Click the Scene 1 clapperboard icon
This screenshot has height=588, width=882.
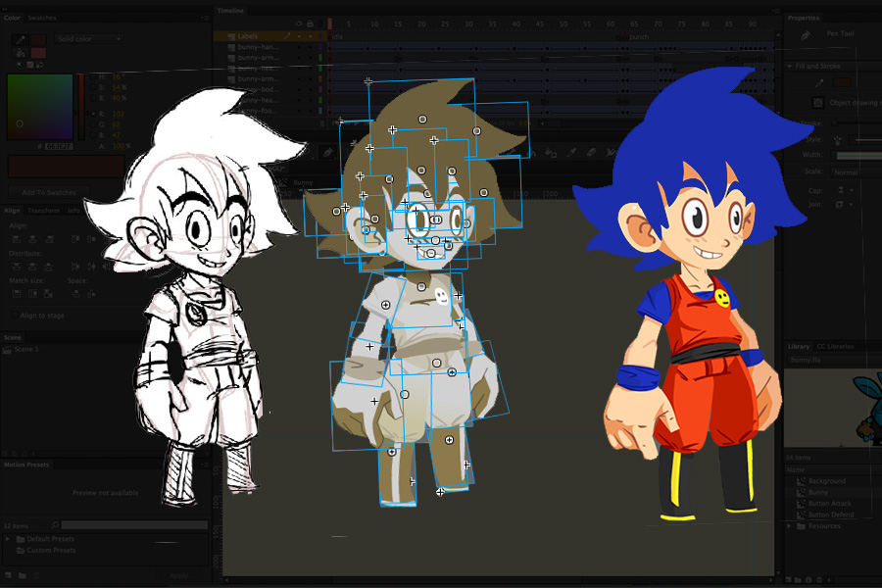[x=8, y=350]
